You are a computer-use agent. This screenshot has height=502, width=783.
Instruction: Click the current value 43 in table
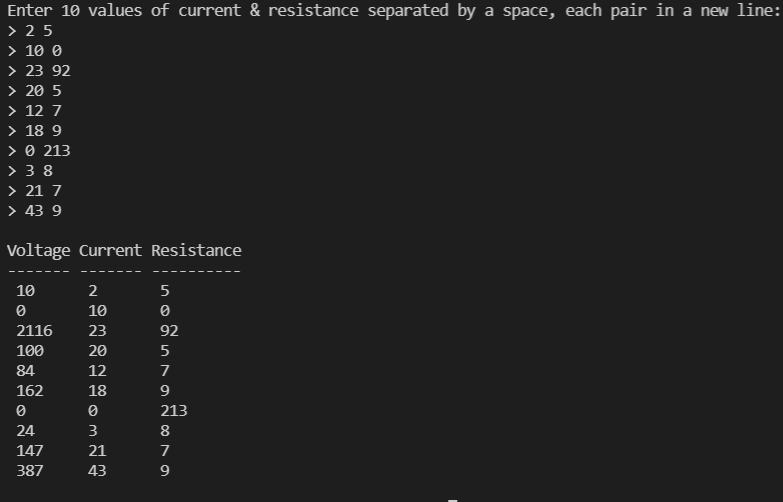(97, 471)
